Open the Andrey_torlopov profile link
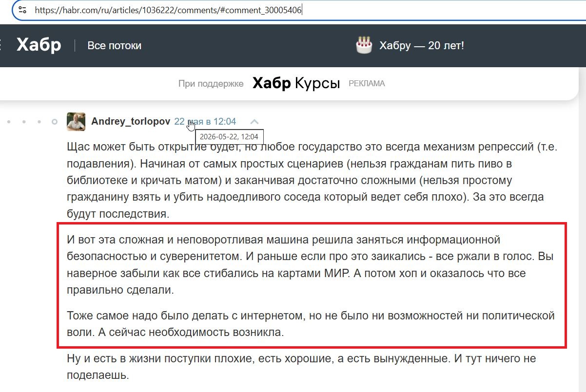The height and width of the screenshot is (392, 586). [131, 122]
